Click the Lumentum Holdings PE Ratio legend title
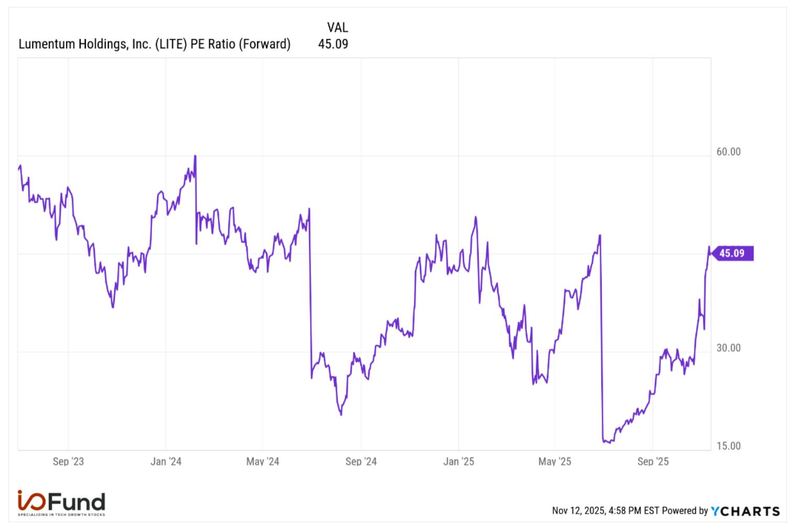This screenshot has height=532, width=795. [x=154, y=44]
